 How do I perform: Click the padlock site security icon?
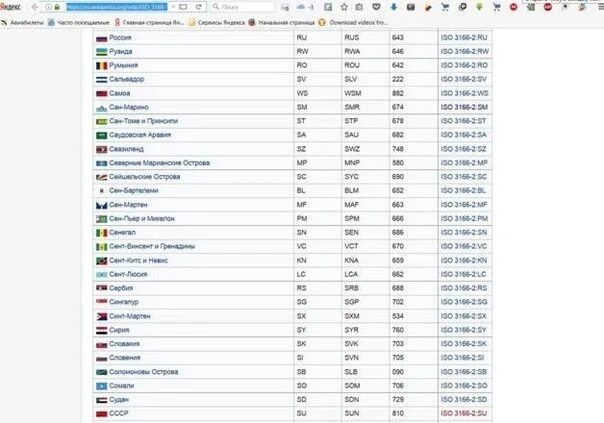(x=57, y=7)
